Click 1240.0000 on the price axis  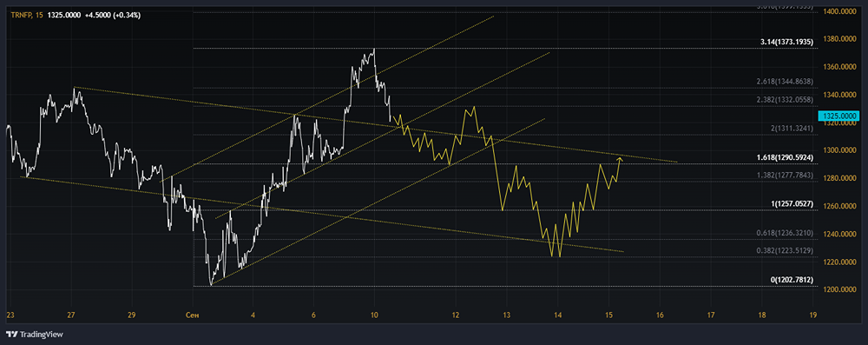[839, 234]
